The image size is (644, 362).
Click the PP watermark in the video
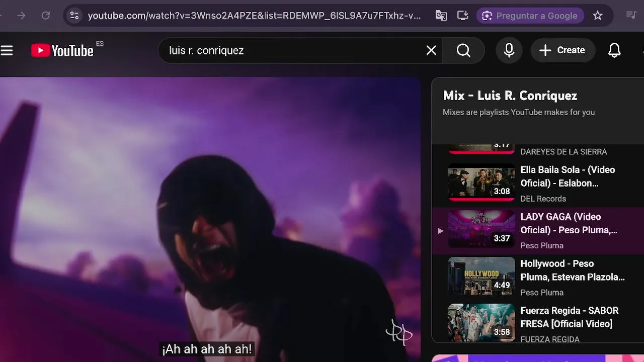point(399,332)
